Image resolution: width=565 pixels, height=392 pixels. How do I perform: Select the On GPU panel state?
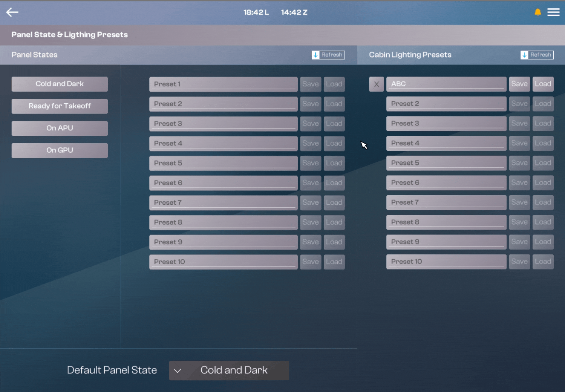coord(60,150)
